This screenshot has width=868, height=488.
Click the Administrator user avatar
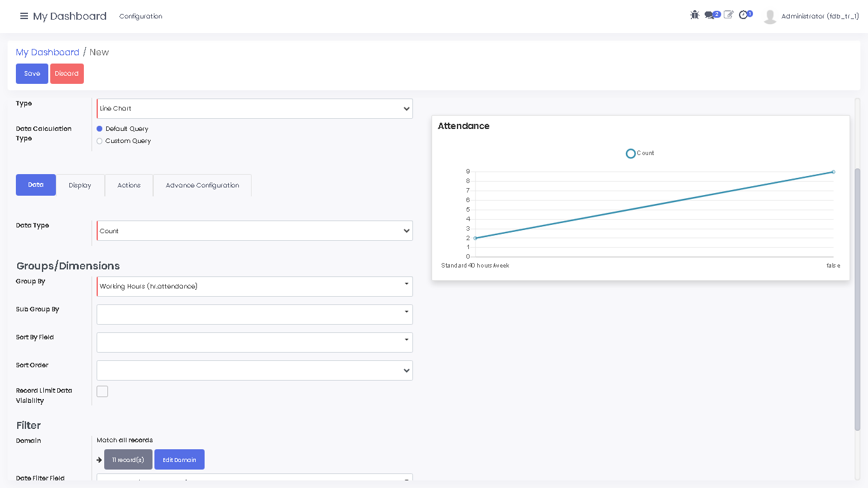click(x=770, y=17)
